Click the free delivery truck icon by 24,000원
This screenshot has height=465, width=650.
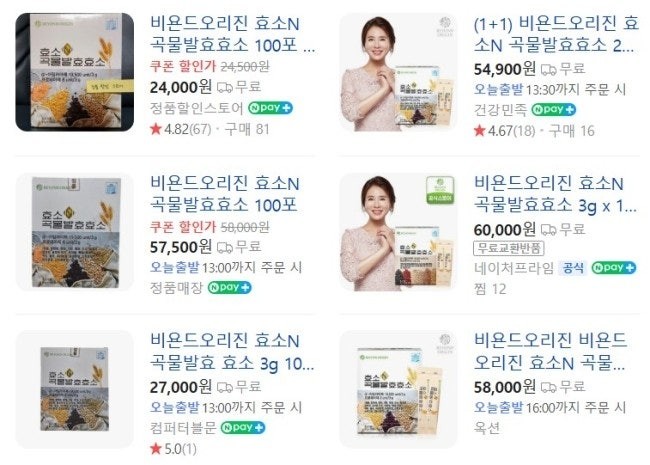coord(225,87)
